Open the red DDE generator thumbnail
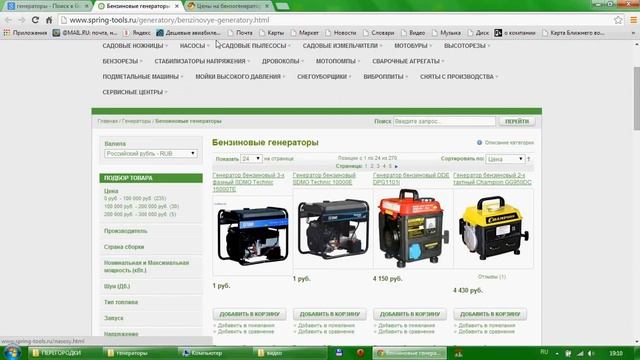Viewport: 640px width, 360px height. pyautogui.click(x=412, y=228)
